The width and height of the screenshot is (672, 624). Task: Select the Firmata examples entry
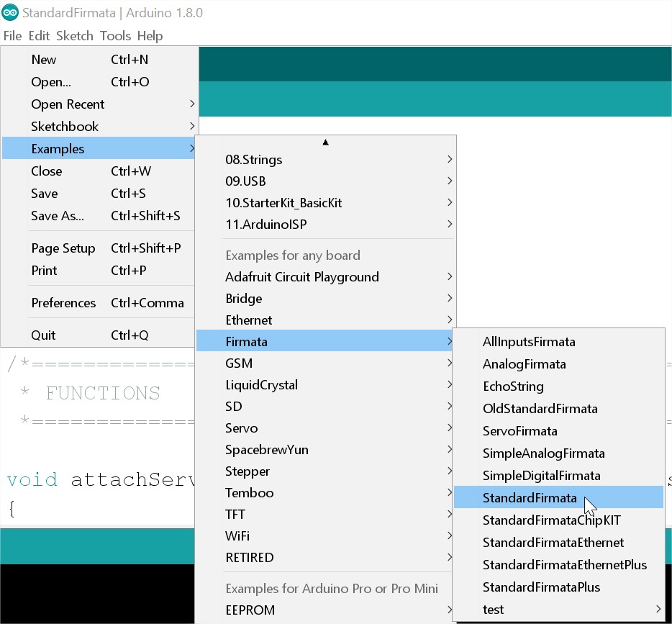tap(325, 342)
